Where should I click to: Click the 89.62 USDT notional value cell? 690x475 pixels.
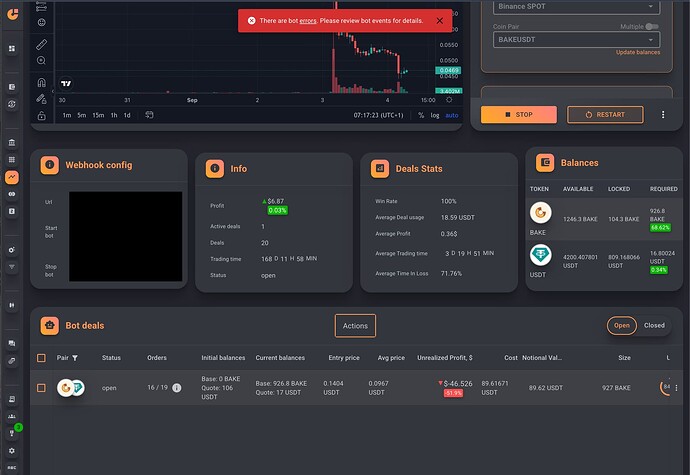(x=546, y=388)
